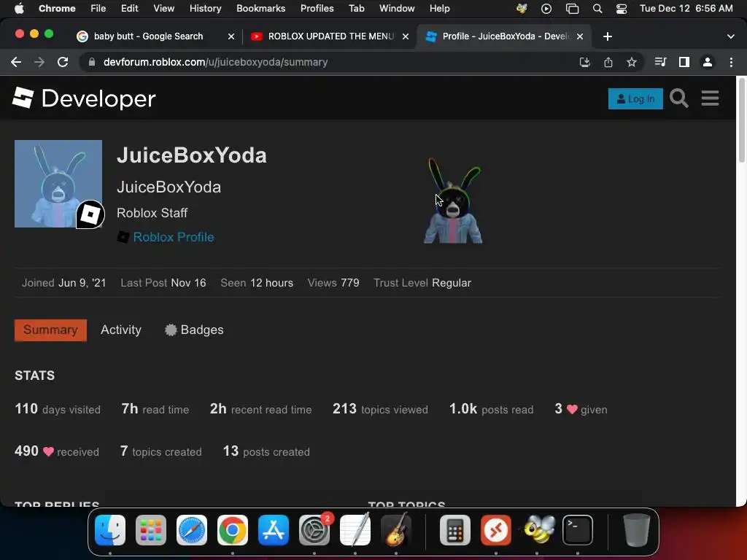Open the History menu
This screenshot has height=560, width=747.
pyautogui.click(x=205, y=8)
